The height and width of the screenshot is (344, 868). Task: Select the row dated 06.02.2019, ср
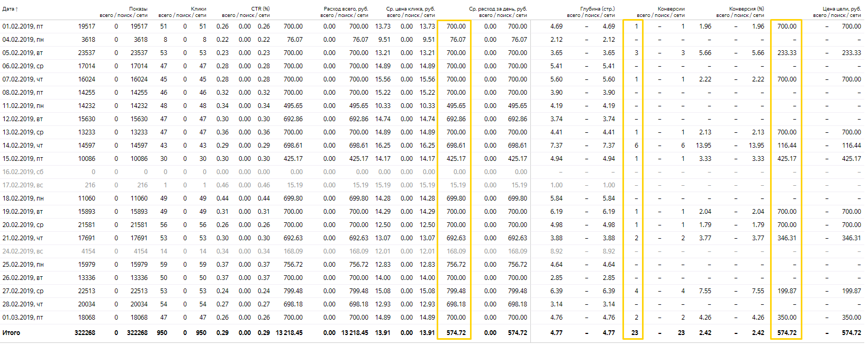[431, 66]
